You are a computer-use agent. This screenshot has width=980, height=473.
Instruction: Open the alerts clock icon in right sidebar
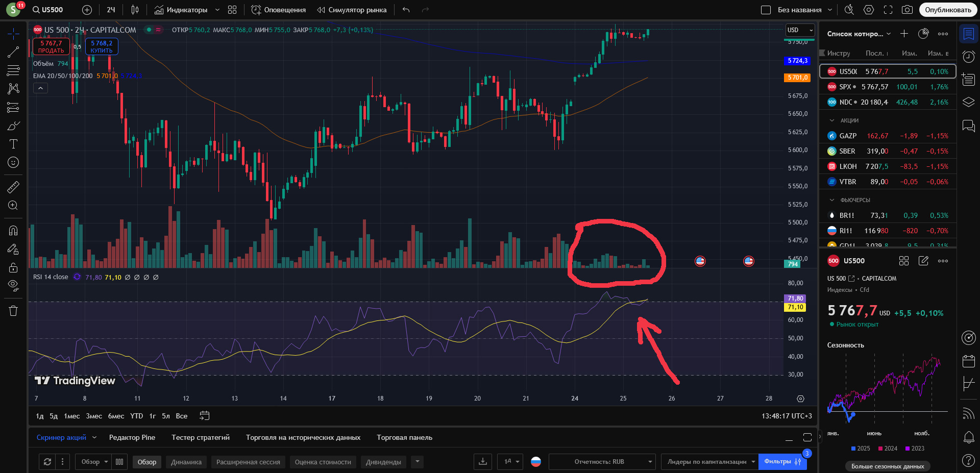pos(968,57)
